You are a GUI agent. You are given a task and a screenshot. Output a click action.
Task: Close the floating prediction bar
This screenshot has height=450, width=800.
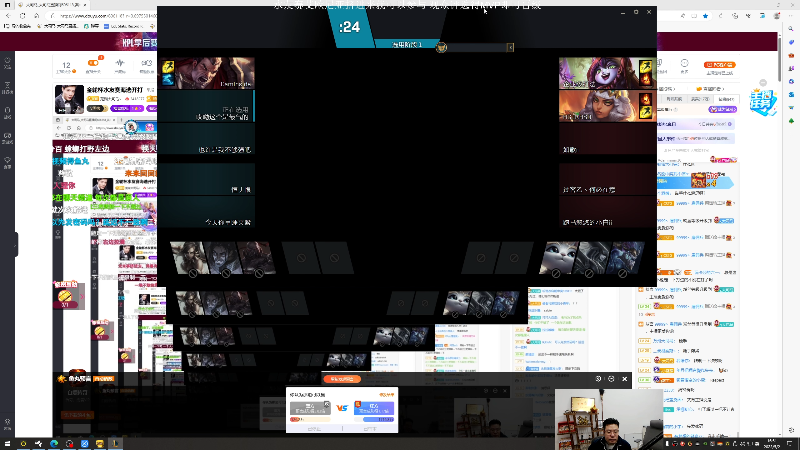point(624,379)
